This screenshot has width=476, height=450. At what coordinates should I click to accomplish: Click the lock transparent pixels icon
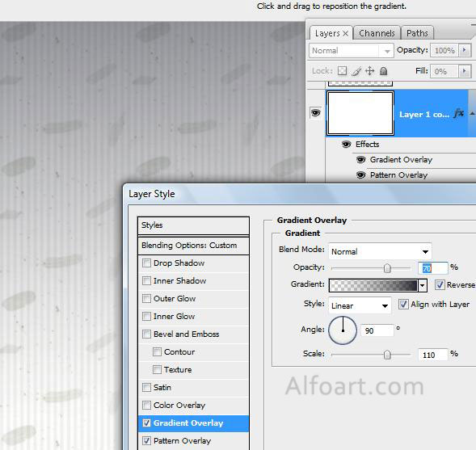(342, 71)
